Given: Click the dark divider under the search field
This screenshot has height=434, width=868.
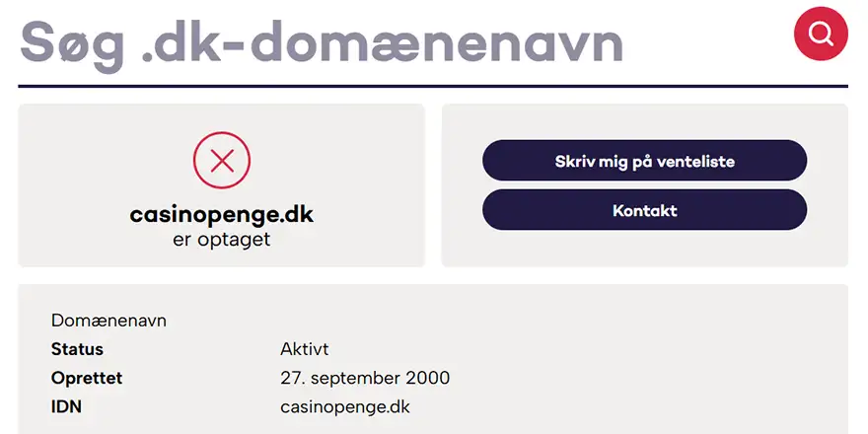Looking at the screenshot, I should tap(433, 86).
